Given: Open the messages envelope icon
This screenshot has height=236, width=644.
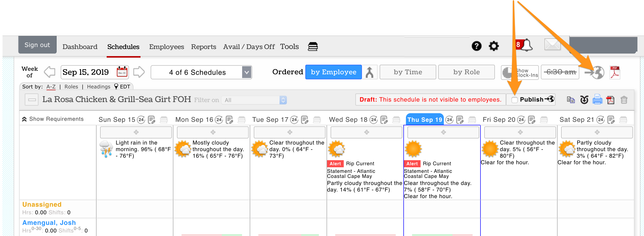Looking at the screenshot, I should coord(552,45).
